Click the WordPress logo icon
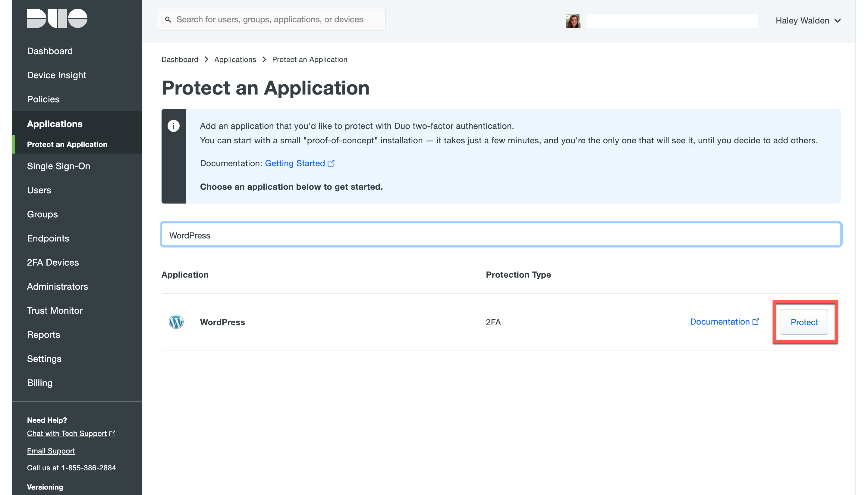Screen dimensions: 868x495 coord(176,322)
